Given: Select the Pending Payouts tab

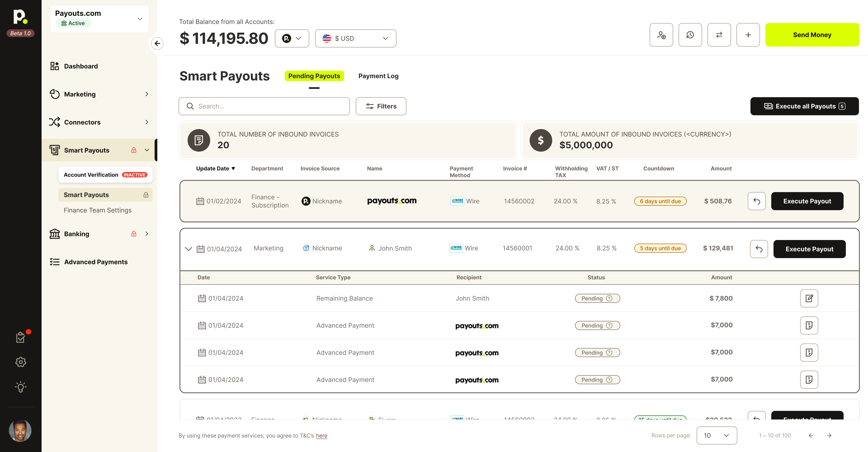Looking at the screenshot, I should click(x=314, y=76).
